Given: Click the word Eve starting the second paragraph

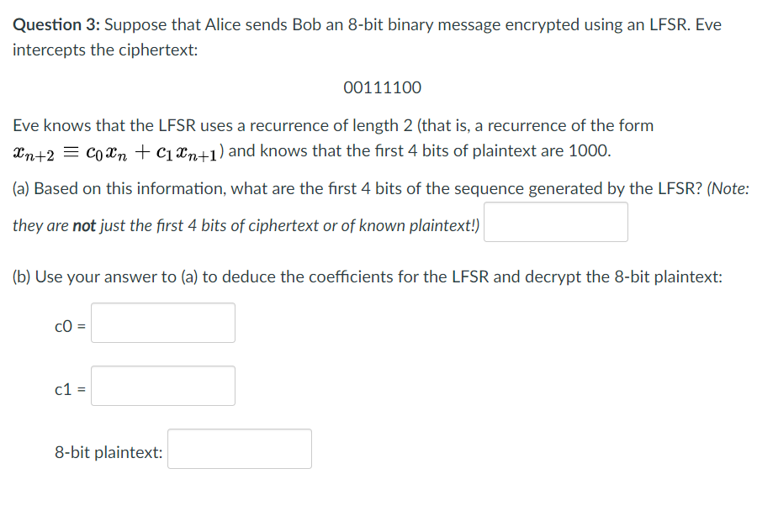Looking at the screenshot, I should tap(25, 124).
